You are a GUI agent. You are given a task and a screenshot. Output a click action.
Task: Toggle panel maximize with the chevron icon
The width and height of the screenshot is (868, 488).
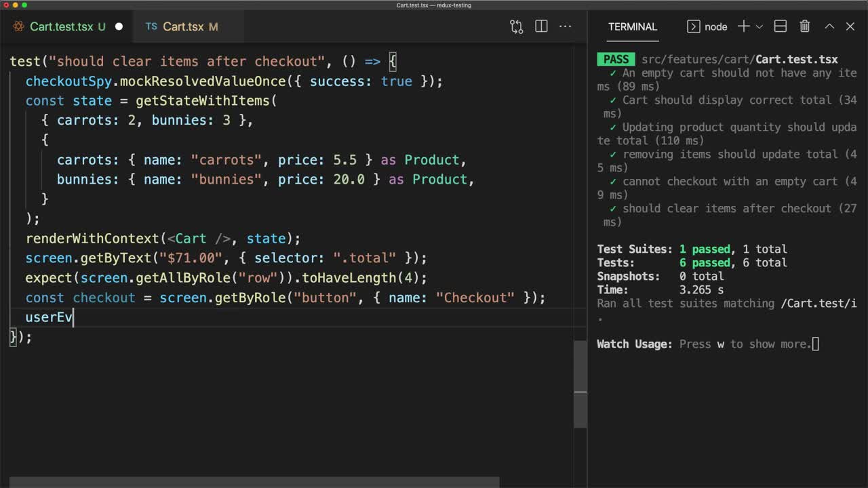(x=829, y=26)
